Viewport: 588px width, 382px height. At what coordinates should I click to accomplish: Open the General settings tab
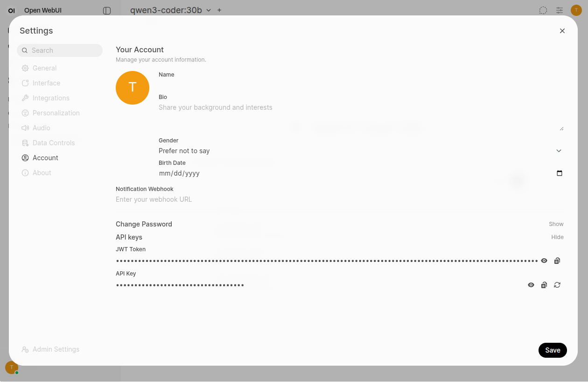click(x=44, y=68)
